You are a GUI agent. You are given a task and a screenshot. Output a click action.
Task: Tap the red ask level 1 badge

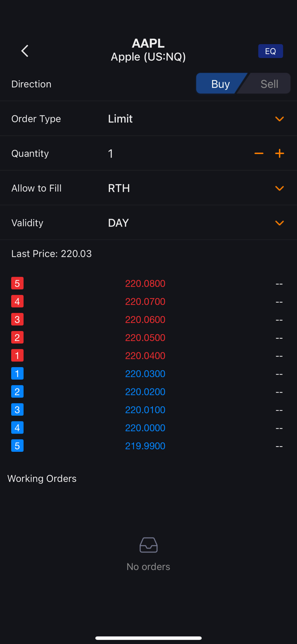17,356
